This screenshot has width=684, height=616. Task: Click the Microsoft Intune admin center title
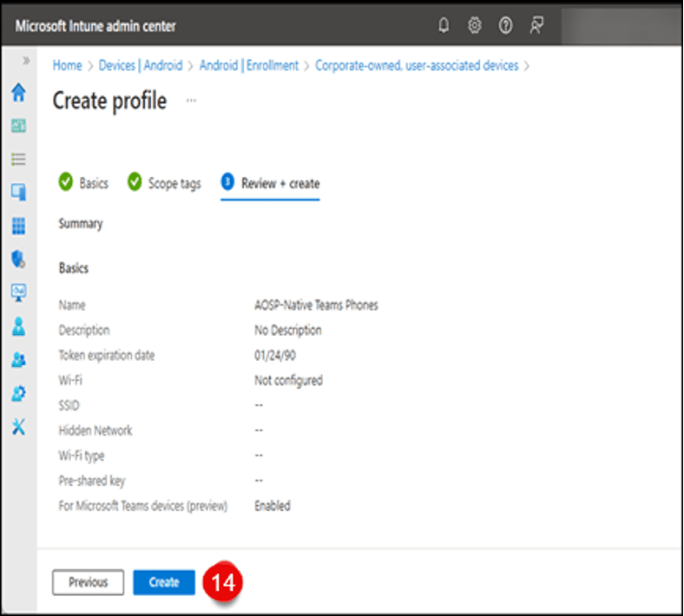coord(95,26)
